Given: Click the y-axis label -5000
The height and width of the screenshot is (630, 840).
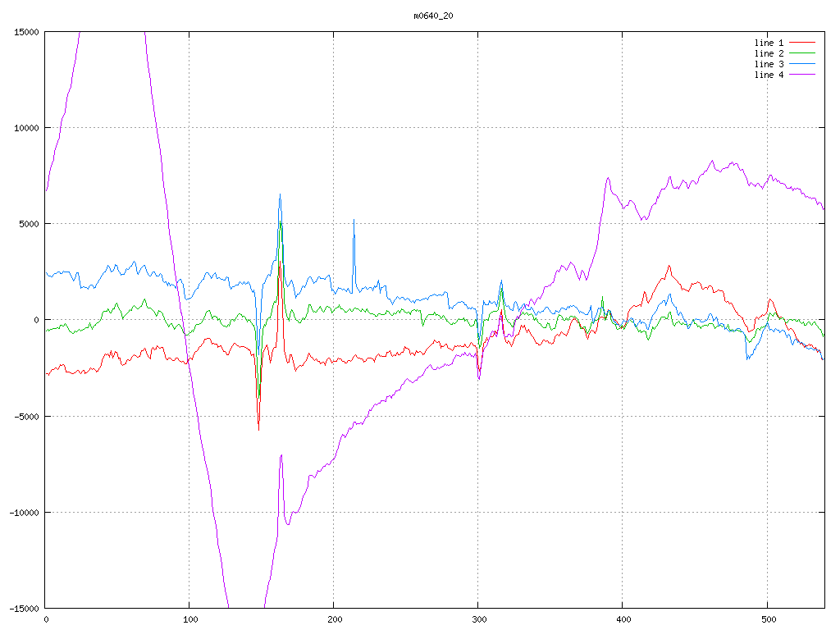Looking at the screenshot, I should click(x=27, y=417).
